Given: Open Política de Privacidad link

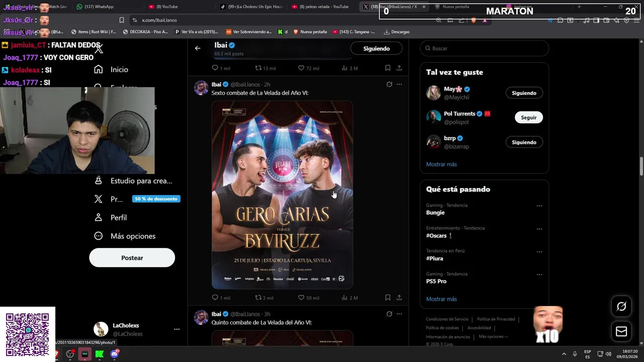Looking at the screenshot, I should (x=496, y=319).
